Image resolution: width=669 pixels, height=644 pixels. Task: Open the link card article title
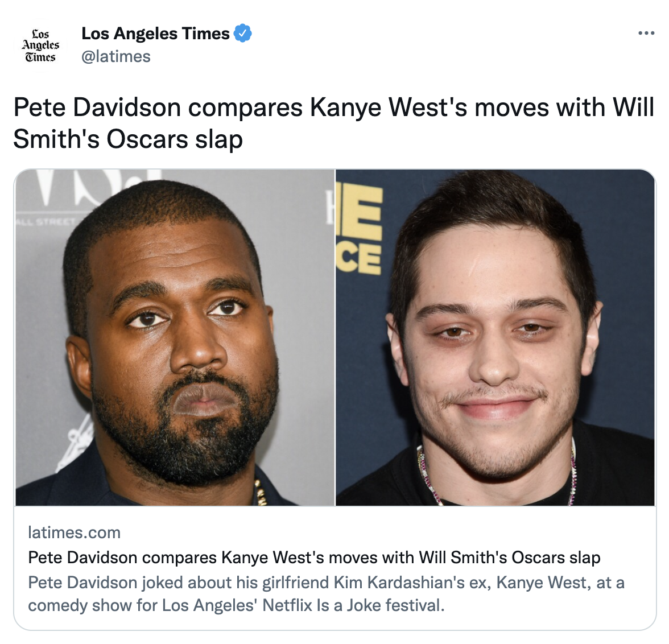click(x=314, y=558)
